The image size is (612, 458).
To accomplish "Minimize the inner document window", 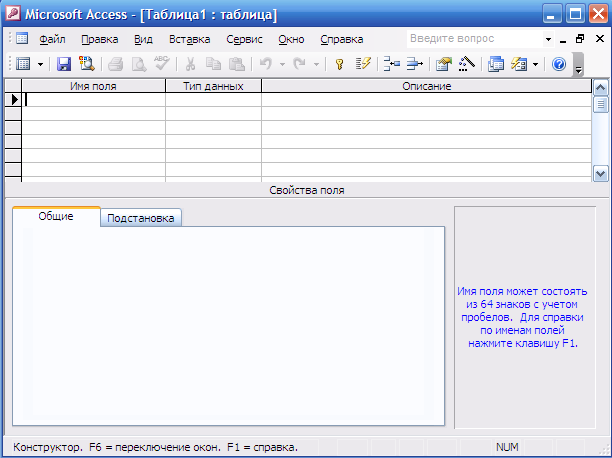I will pyautogui.click(x=562, y=39).
